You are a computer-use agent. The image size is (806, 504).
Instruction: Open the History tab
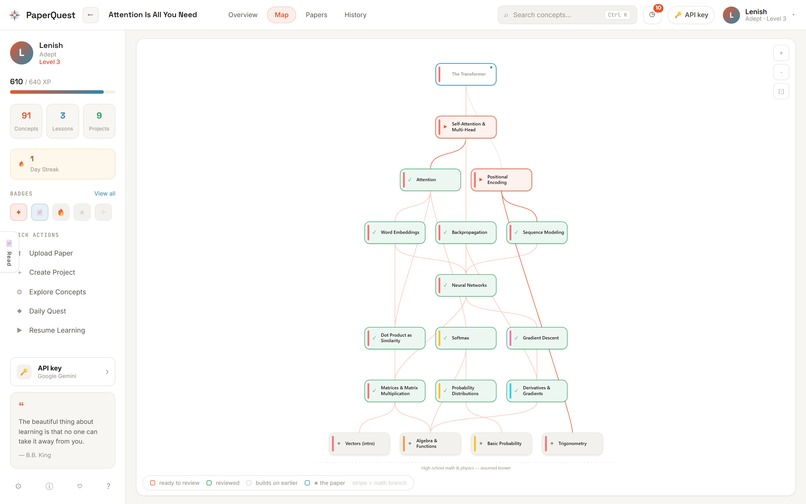click(x=355, y=15)
